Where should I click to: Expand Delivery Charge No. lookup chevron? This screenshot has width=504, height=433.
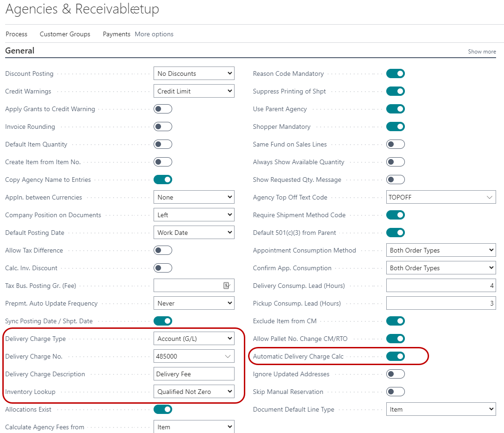coord(228,356)
